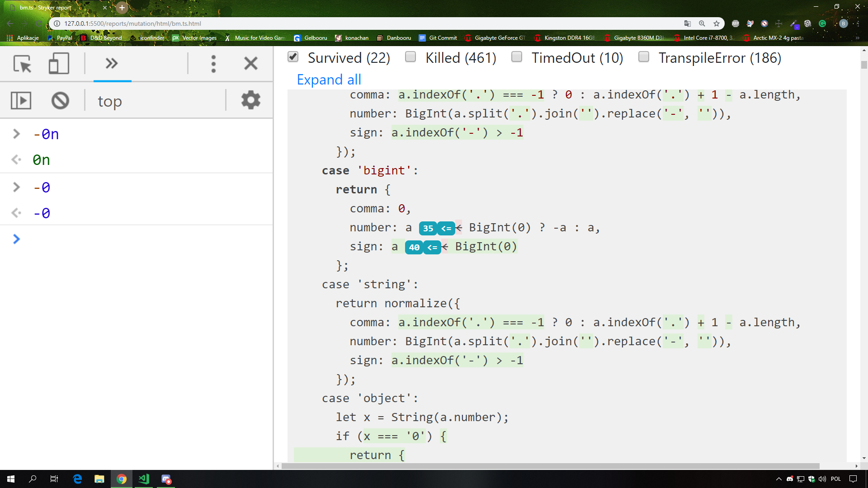
Task: Bookmark this page with the star icon
Action: point(717,23)
